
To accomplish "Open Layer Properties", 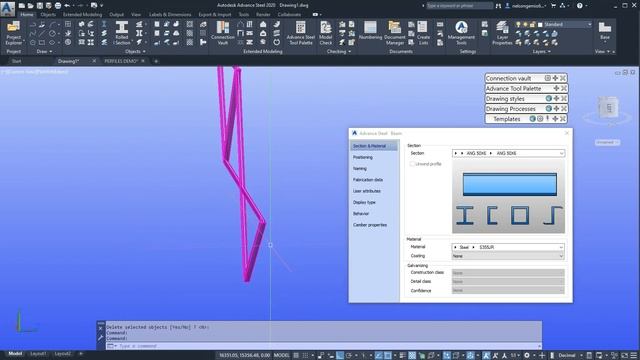I will pyautogui.click(x=502, y=33).
